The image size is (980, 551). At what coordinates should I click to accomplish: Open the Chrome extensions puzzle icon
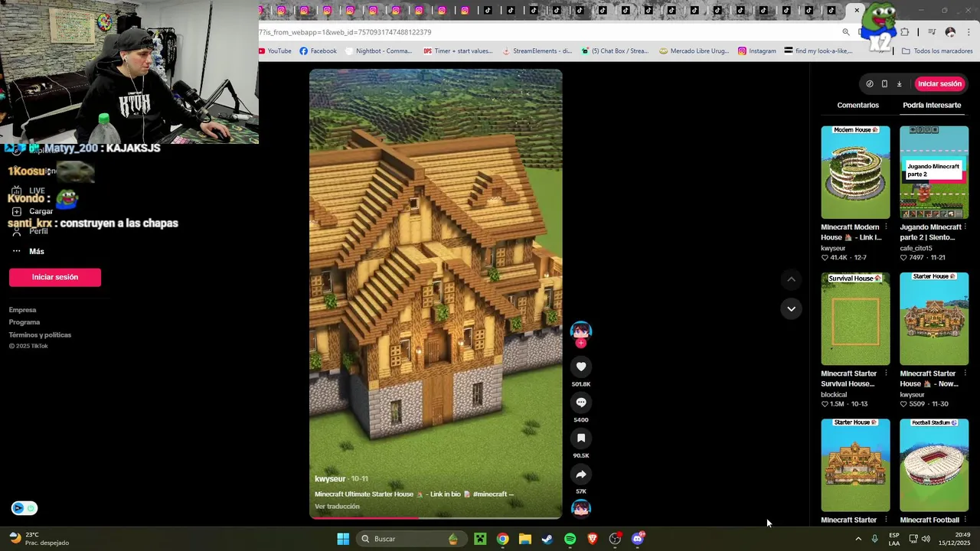(905, 32)
